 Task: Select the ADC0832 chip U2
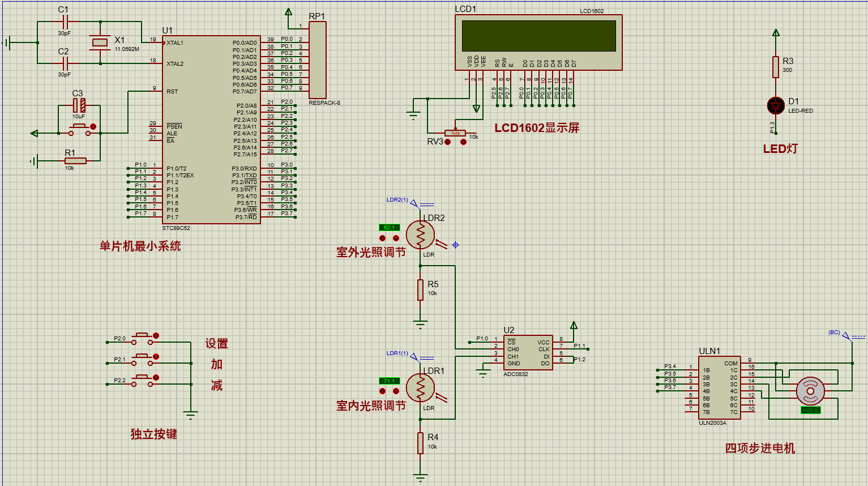pyautogui.click(x=528, y=353)
